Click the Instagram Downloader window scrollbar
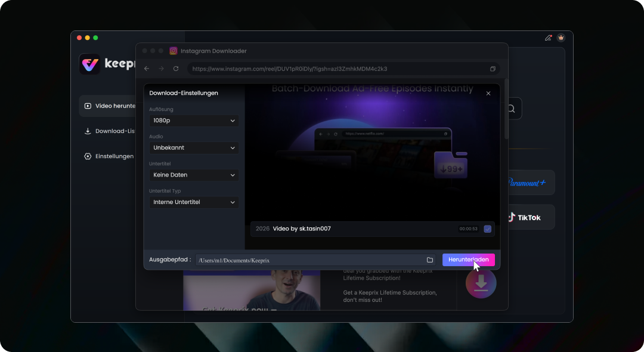This screenshot has height=352, width=644. [506, 109]
